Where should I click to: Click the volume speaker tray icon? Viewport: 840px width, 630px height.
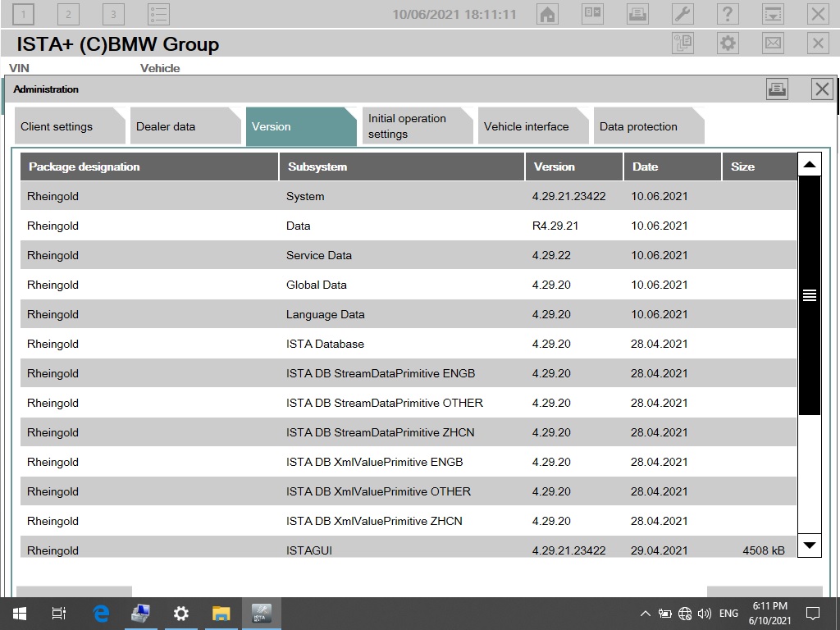(x=705, y=614)
